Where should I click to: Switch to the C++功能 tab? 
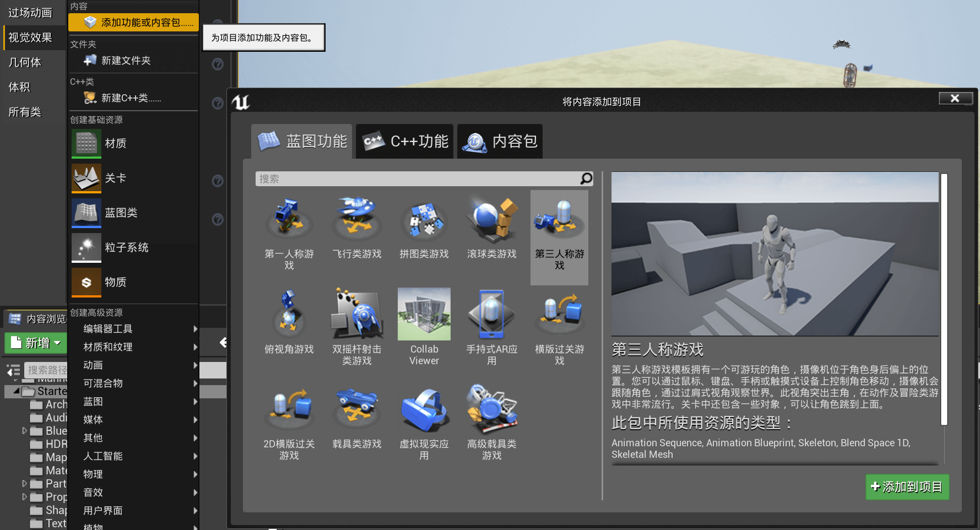[x=405, y=142]
